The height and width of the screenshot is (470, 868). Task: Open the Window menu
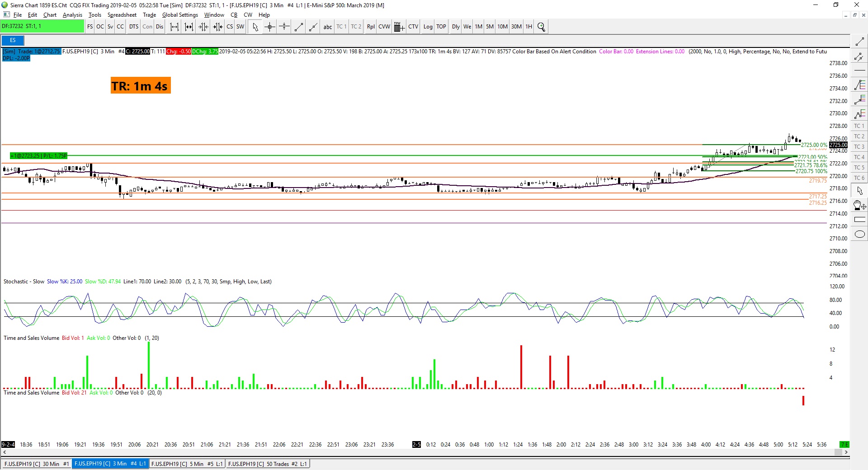(x=214, y=15)
